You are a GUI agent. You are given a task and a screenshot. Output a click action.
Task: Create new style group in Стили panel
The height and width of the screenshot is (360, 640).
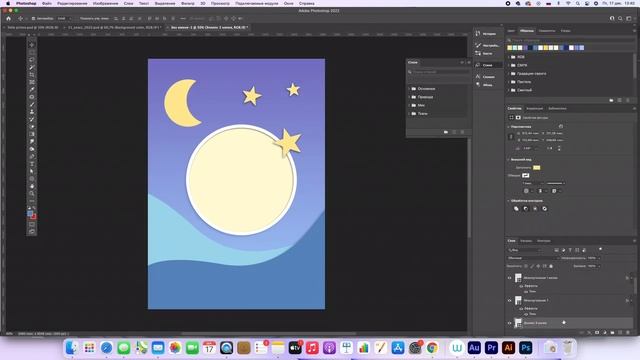click(446, 132)
